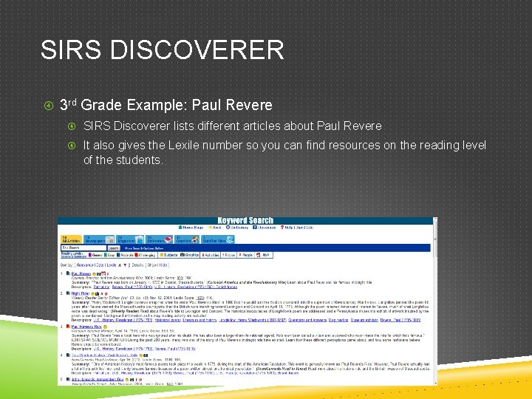Click the Paul Revere search input field
532x399 pixels.
point(83,248)
